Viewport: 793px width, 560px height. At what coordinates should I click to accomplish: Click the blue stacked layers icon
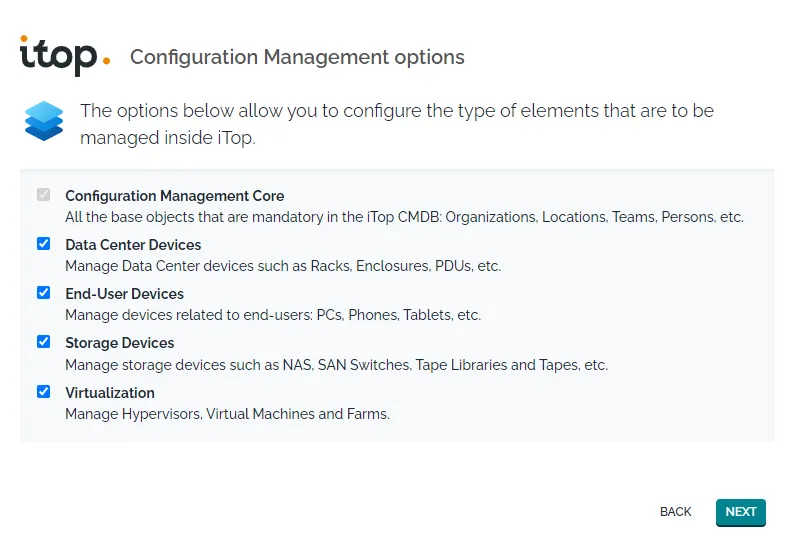pyautogui.click(x=44, y=122)
